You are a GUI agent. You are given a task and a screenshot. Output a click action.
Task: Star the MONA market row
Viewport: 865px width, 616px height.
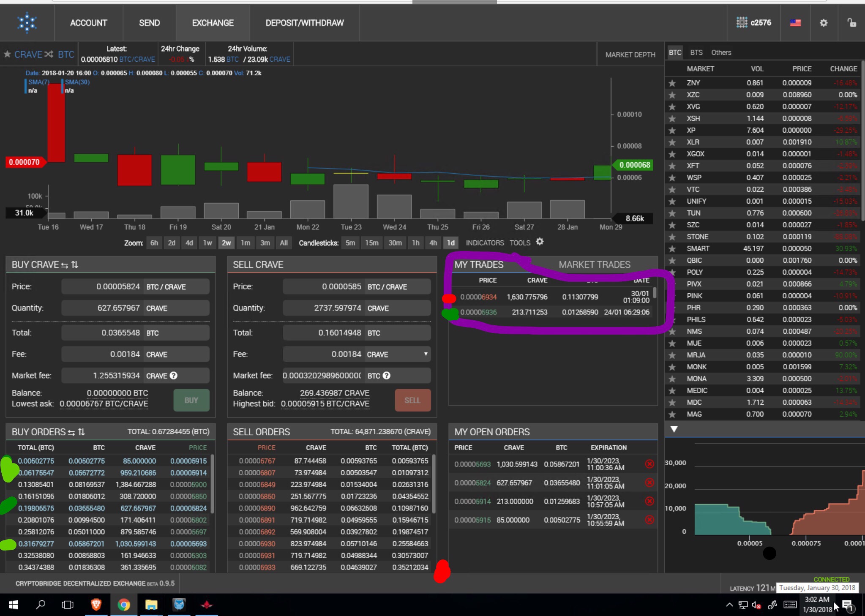click(672, 379)
